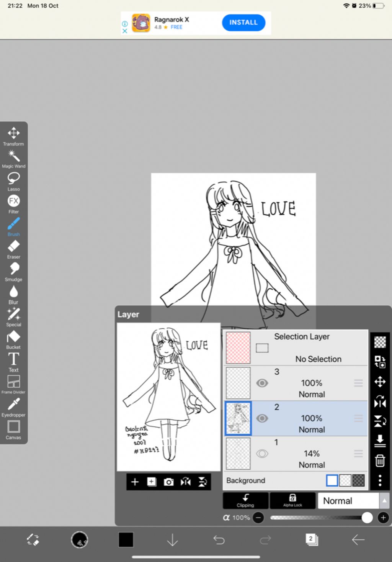392x562 pixels.
Task: Click the opacity slider handle
Action: coord(367,518)
